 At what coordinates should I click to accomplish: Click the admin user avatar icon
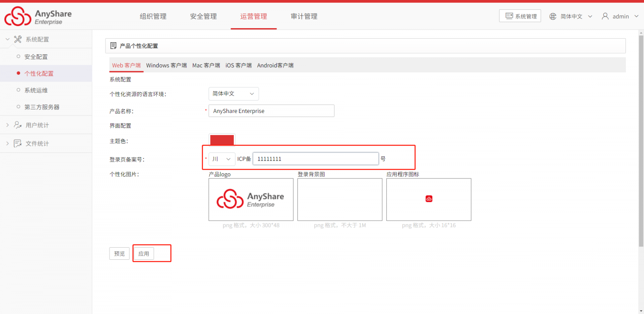coord(605,16)
